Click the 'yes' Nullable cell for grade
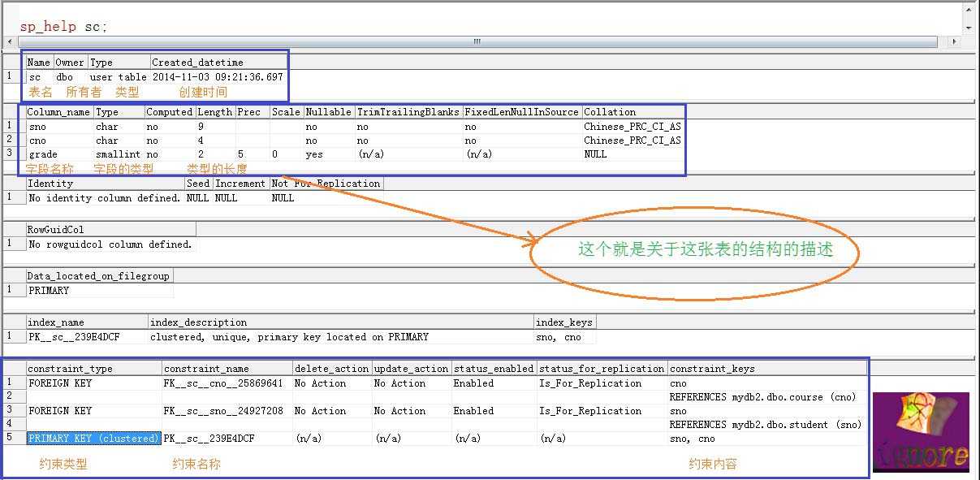 (329, 154)
